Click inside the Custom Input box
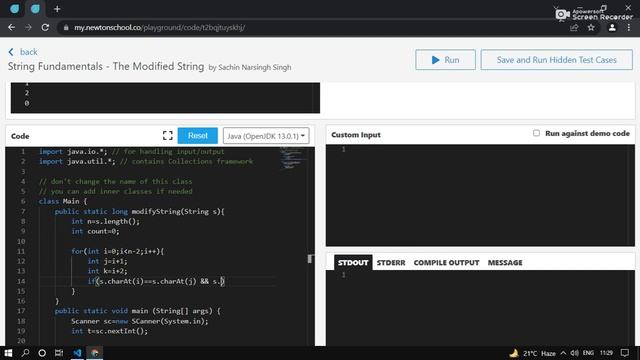This screenshot has height=360, width=640. pos(480,195)
